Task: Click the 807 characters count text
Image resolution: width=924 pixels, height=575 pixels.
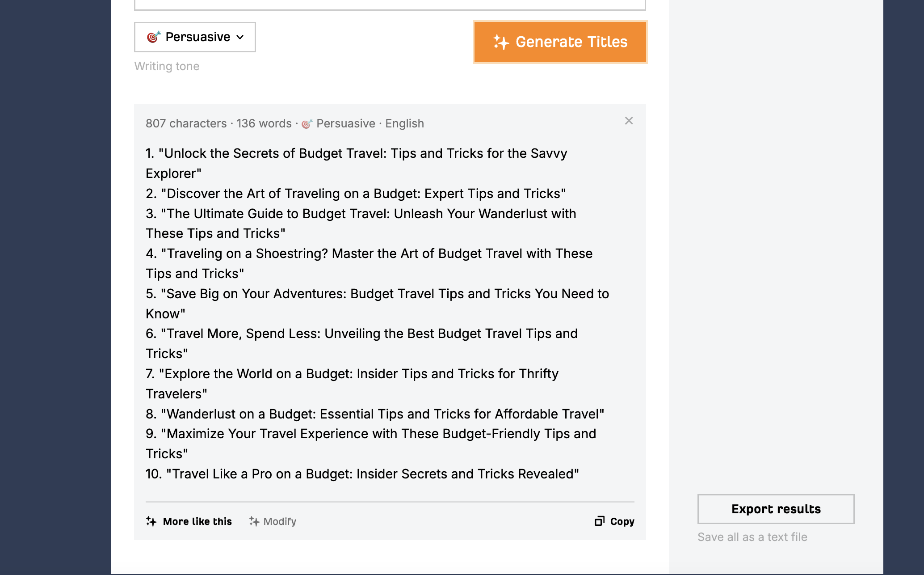Action: [186, 123]
